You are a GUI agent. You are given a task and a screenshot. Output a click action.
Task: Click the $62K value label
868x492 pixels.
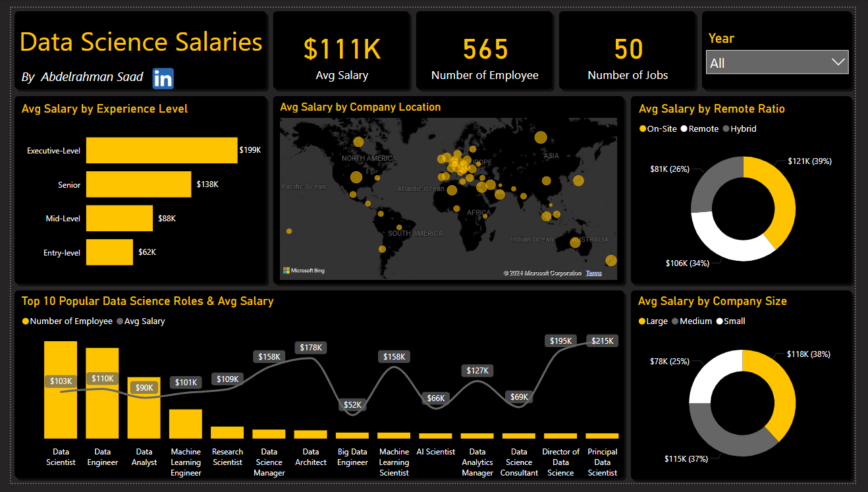(x=147, y=252)
